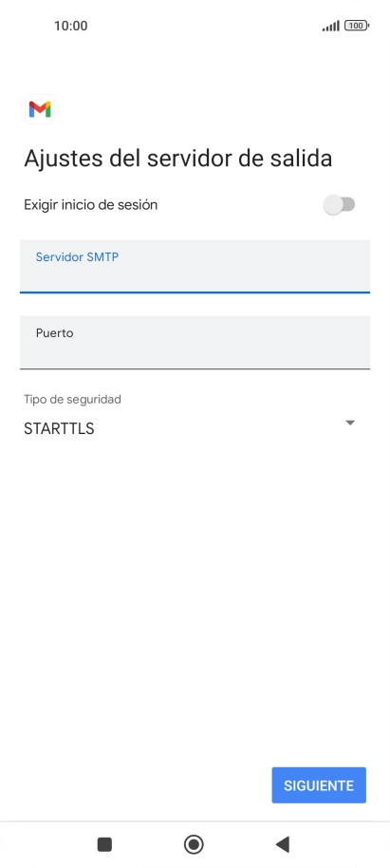Tap the blue Servidor SMTP floating label
Image resolution: width=390 pixels, height=868 pixels.
pyautogui.click(x=77, y=256)
